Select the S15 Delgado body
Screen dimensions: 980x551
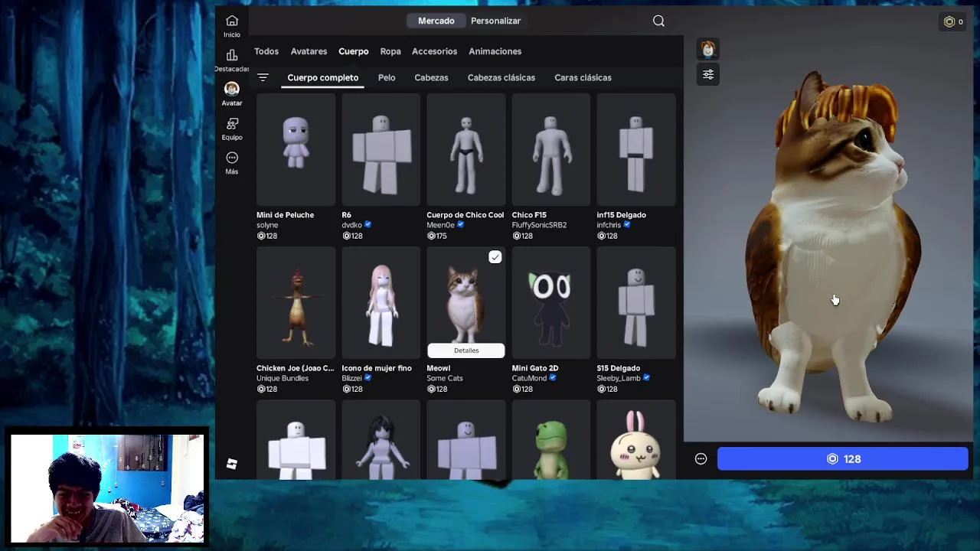click(x=636, y=303)
